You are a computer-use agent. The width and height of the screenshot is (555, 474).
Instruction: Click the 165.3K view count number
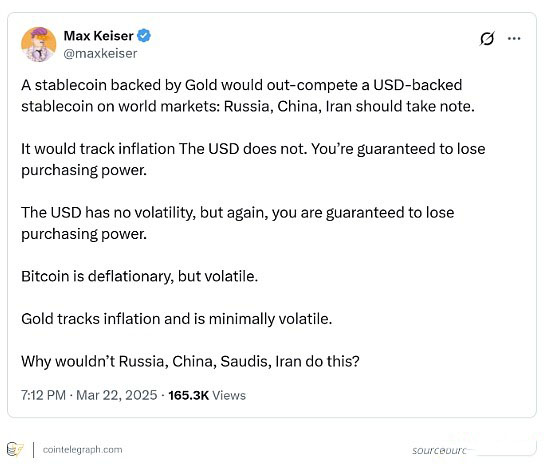[189, 395]
